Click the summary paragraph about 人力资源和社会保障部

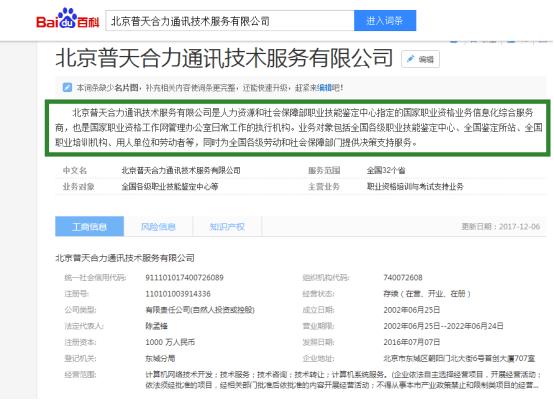pos(299,128)
